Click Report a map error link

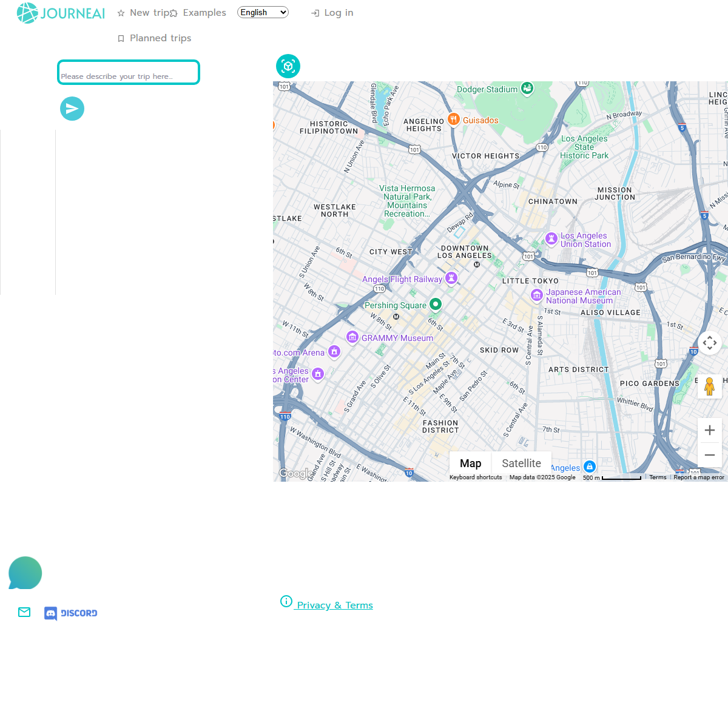(x=699, y=477)
